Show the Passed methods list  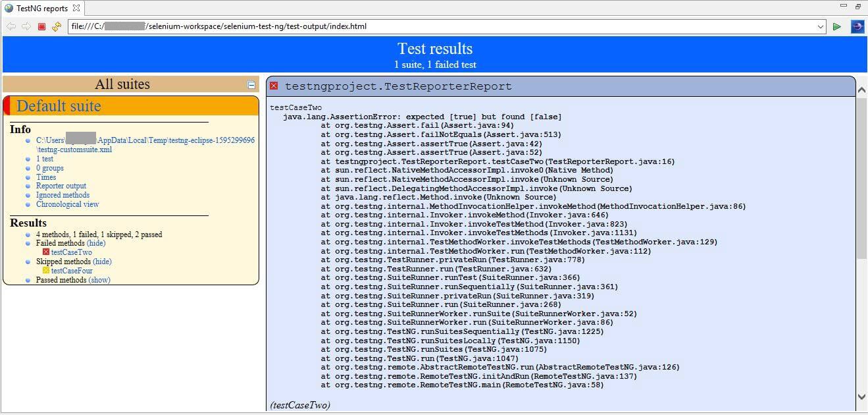pyautogui.click(x=99, y=280)
